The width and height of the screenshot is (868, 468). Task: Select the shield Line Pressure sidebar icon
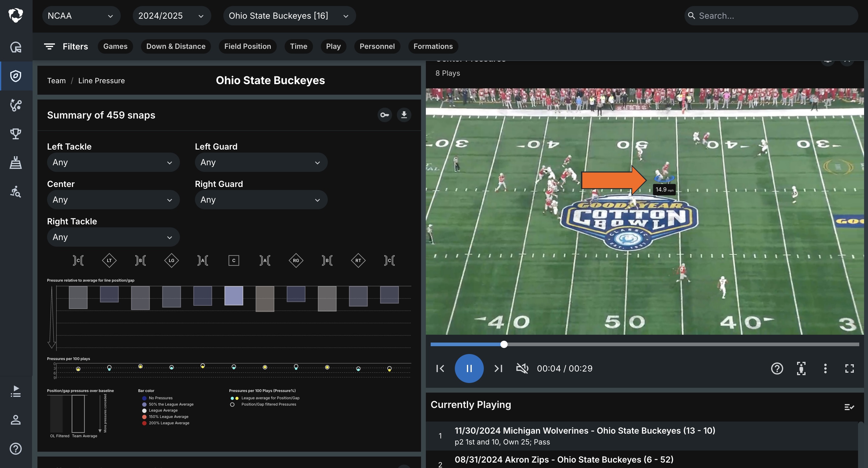pyautogui.click(x=15, y=76)
